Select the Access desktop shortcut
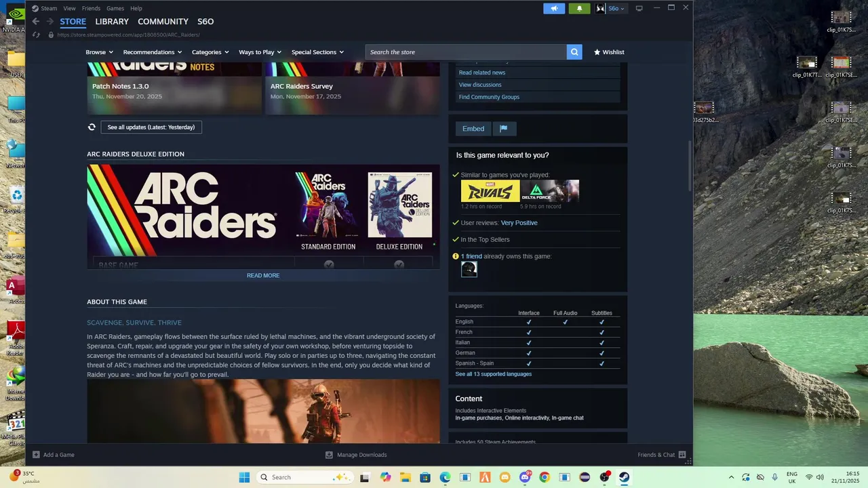 point(16,291)
